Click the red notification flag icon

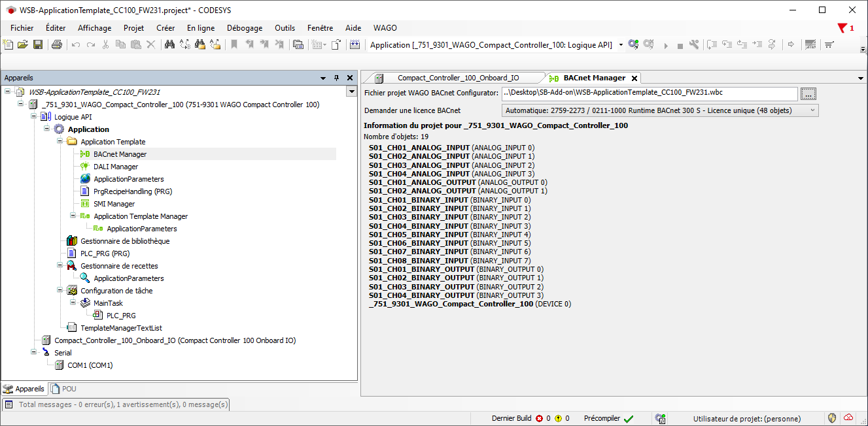[x=842, y=28]
